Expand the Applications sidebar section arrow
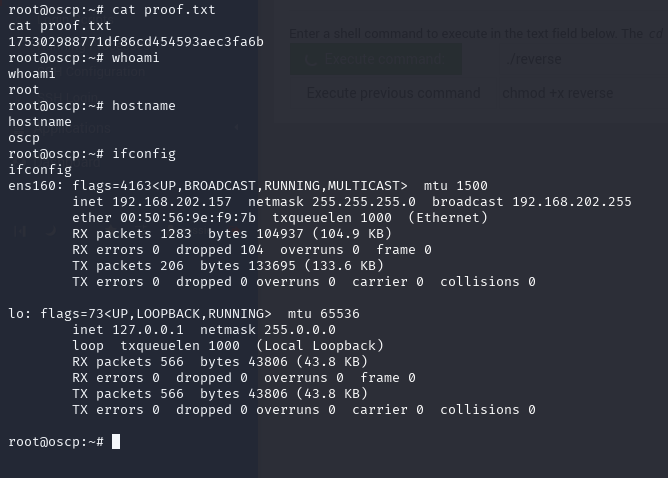This screenshot has width=668, height=478. click(x=236, y=127)
